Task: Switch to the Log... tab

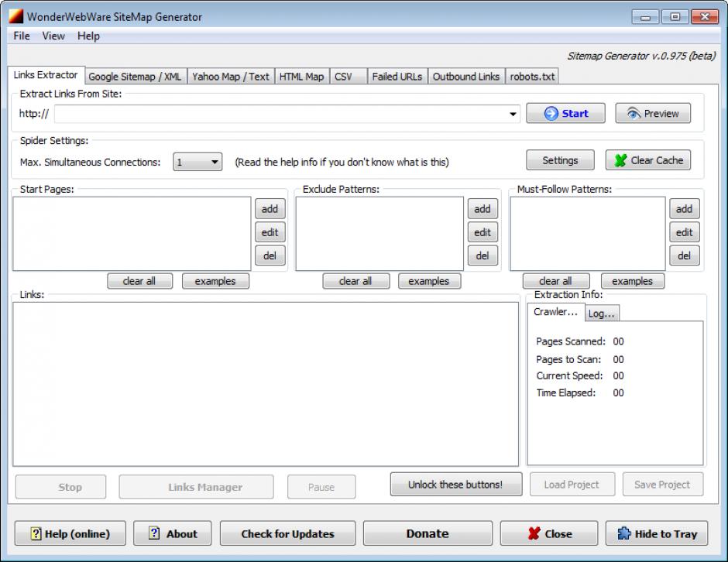Action: point(601,314)
